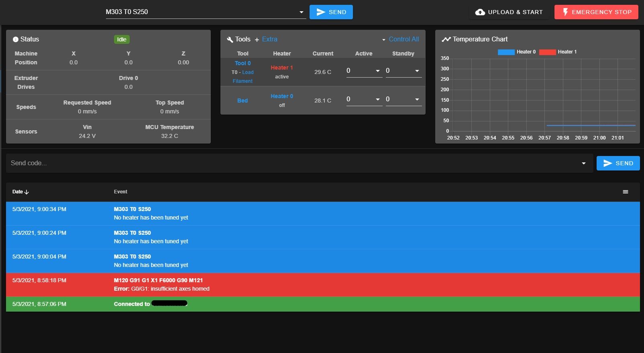Click the paper plane icon in top Send
644x353 pixels.
(x=320, y=12)
